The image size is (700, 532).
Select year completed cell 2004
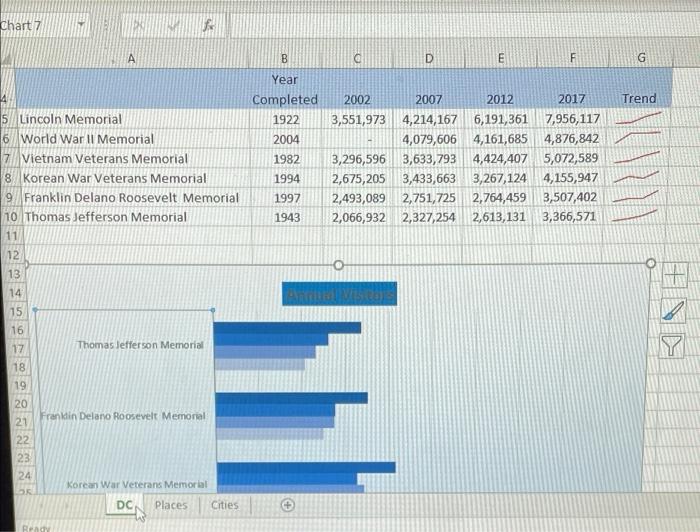tap(286, 139)
